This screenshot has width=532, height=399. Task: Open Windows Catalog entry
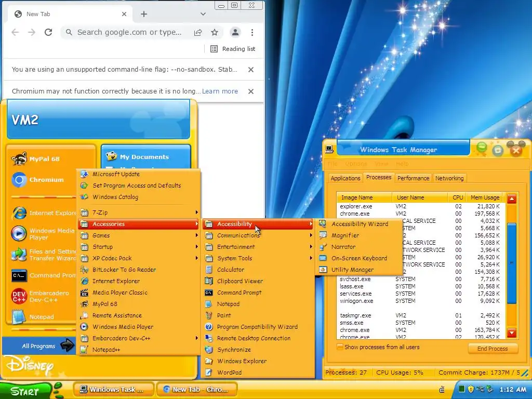[x=138, y=197]
